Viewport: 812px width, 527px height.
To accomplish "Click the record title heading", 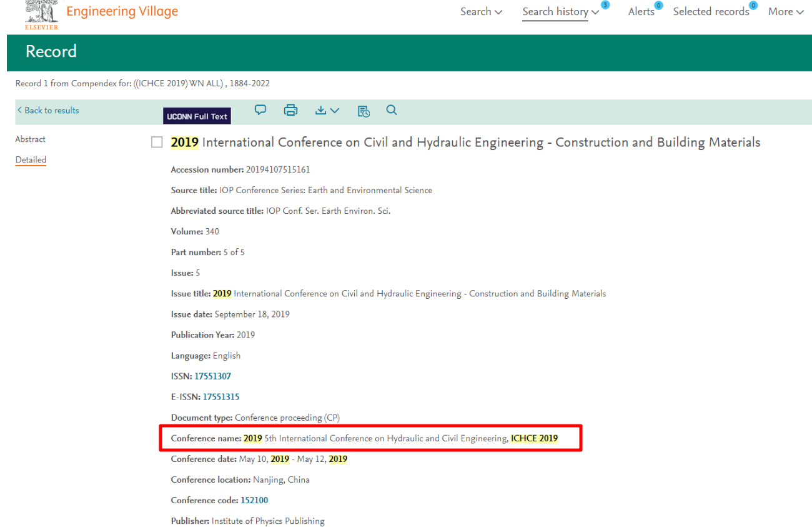I will pyautogui.click(x=465, y=143).
